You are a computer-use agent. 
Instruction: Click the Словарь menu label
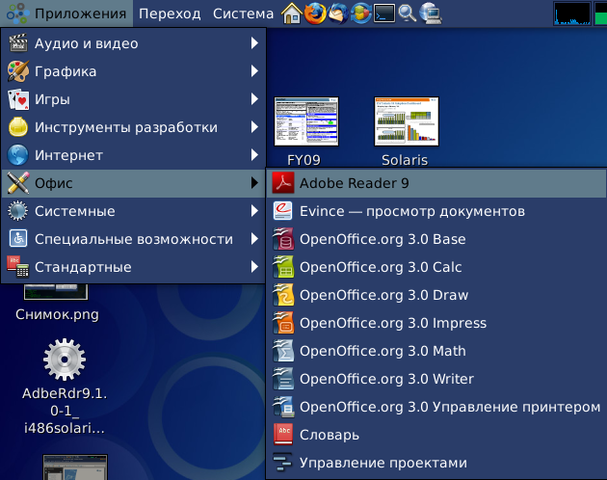click(x=329, y=435)
